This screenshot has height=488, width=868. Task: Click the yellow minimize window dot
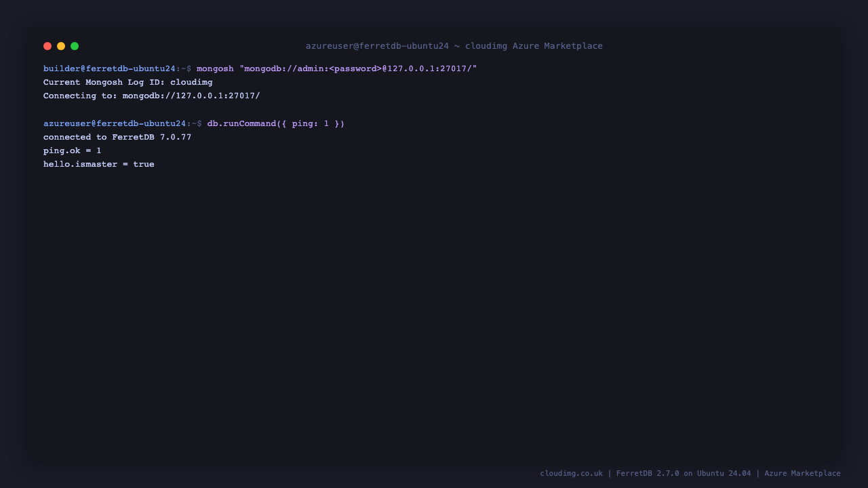point(61,46)
